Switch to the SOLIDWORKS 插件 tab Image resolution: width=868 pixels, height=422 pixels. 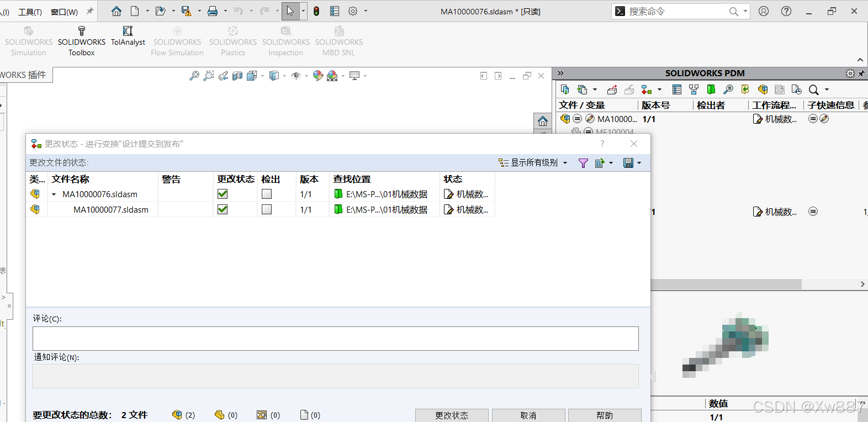(x=24, y=75)
